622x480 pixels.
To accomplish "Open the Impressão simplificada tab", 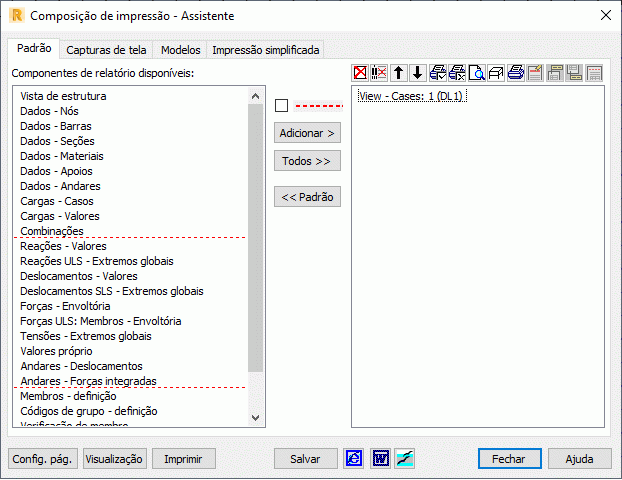I will [265, 50].
